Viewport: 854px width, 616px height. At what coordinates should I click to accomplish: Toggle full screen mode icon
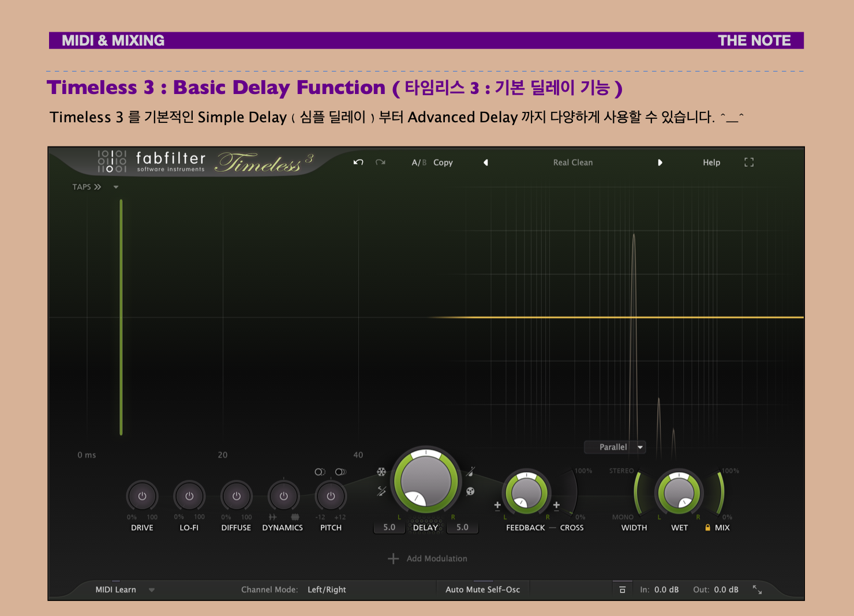coord(749,162)
